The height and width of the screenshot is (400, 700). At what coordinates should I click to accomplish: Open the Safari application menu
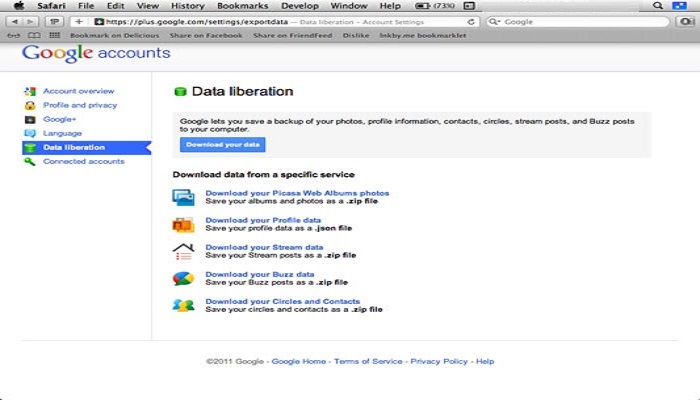(x=51, y=6)
